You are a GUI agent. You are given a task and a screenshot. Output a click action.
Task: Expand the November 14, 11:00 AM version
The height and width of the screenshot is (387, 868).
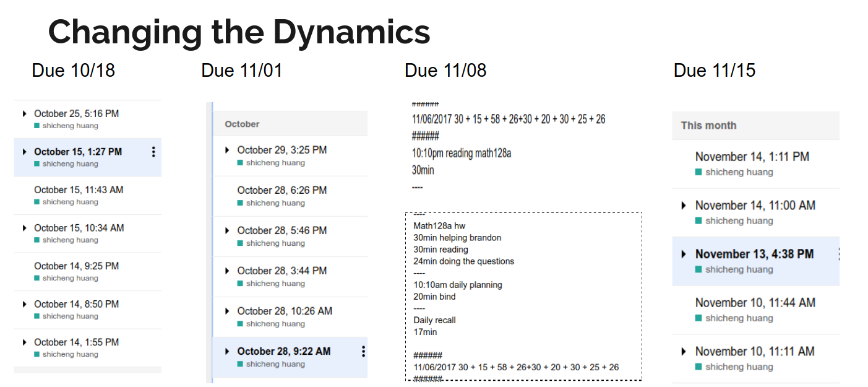(684, 206)
